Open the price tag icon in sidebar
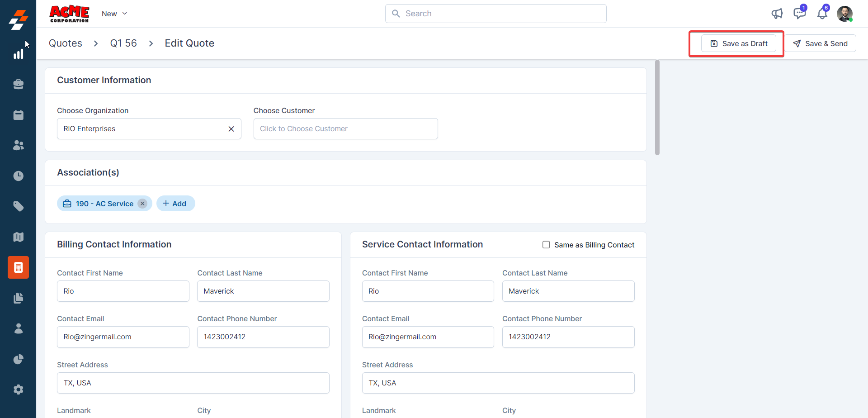This screenshot has width=868, height=418. click(x=18, y=206)
